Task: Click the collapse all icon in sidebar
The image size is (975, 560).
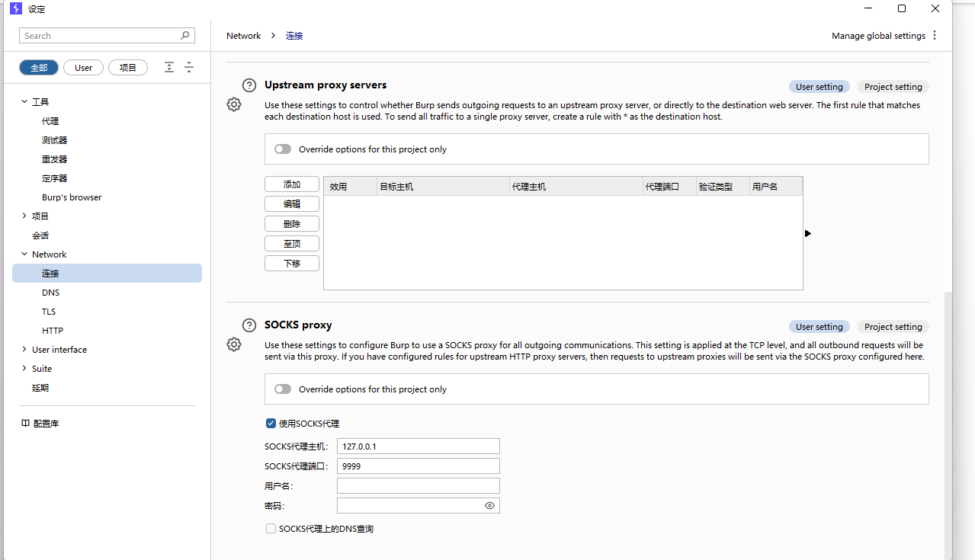Action: tap(189, 67)
